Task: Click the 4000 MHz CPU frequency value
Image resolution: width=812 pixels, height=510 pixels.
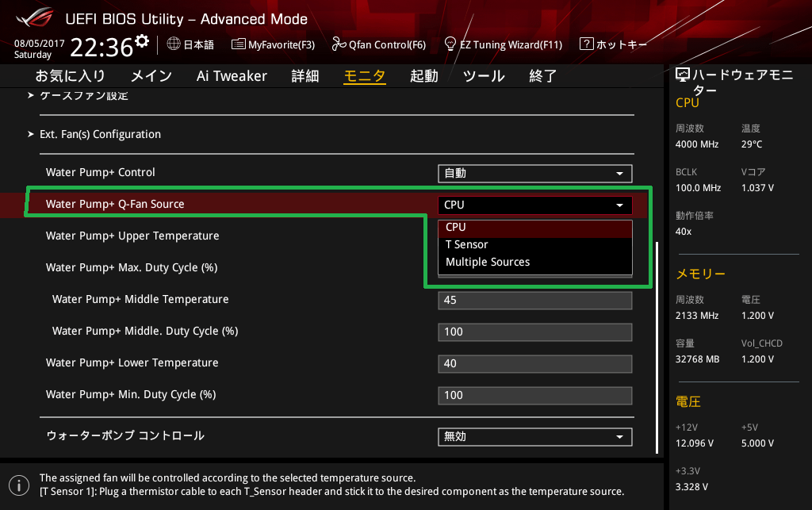Action: (x=697, y=144)
